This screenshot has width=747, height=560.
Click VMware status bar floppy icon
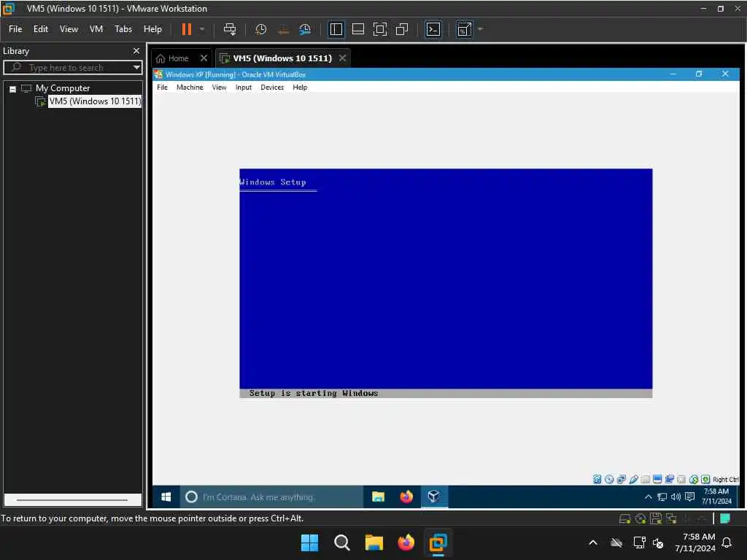pos(656,518)
